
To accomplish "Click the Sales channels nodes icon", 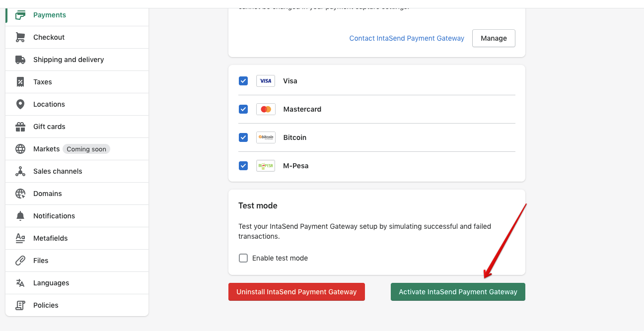I will pyautogui.click(x=20, y=171).
